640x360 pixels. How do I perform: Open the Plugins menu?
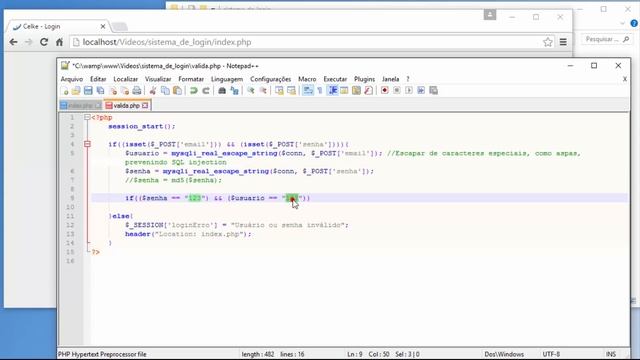pos(364,79)
